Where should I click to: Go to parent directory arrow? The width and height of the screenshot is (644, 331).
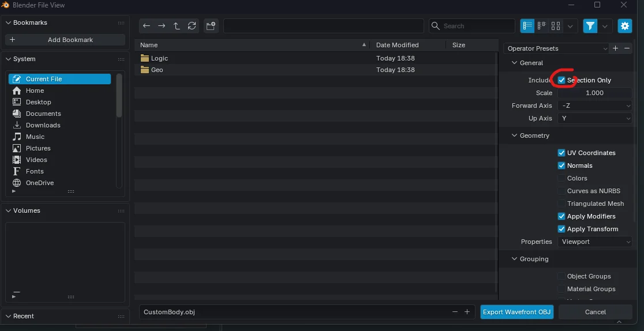click(x=177, y=26)
